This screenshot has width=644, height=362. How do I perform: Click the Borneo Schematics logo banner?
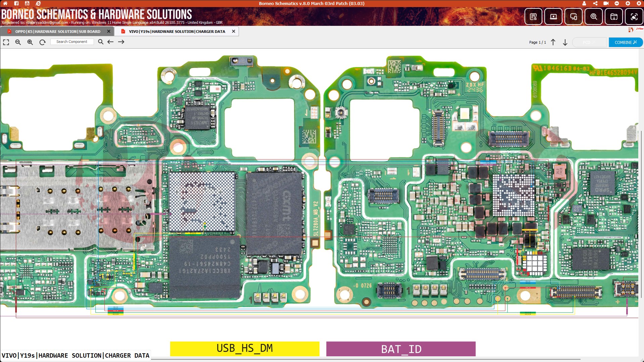97,15
